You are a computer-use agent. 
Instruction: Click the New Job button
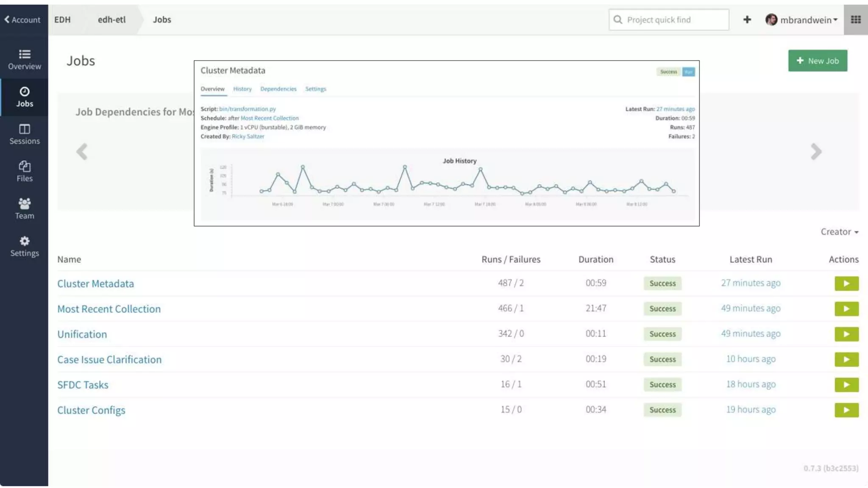tap(817, 61)
